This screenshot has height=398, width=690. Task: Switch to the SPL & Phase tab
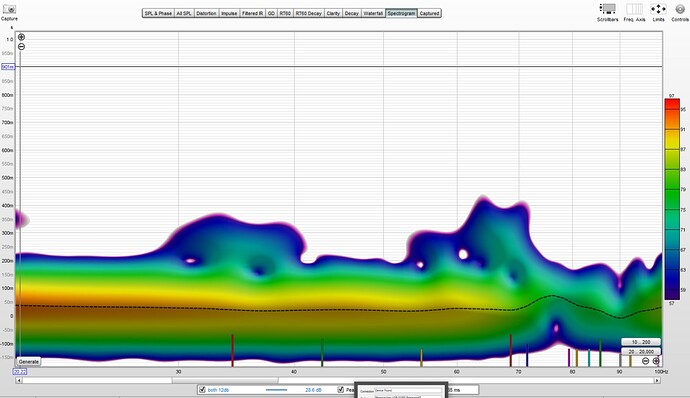tap(158, 13)
